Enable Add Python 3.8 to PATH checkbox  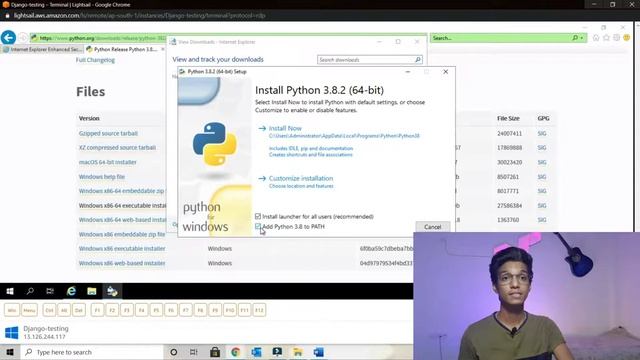[258, 226]
